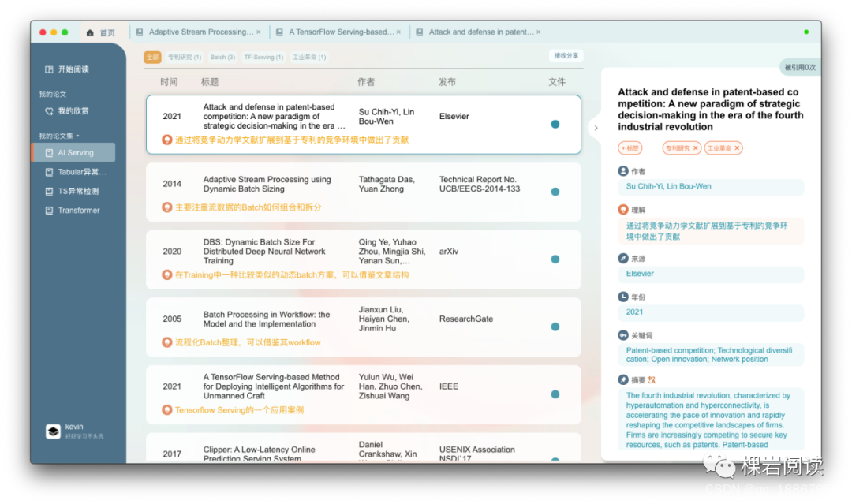Remove the 工业革命 tag

(x=737, y=147)
